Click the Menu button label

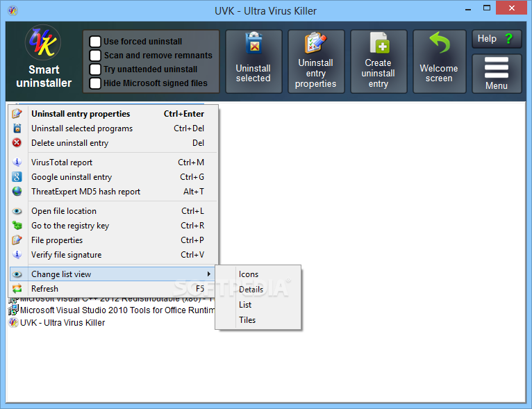coord(497,86)
